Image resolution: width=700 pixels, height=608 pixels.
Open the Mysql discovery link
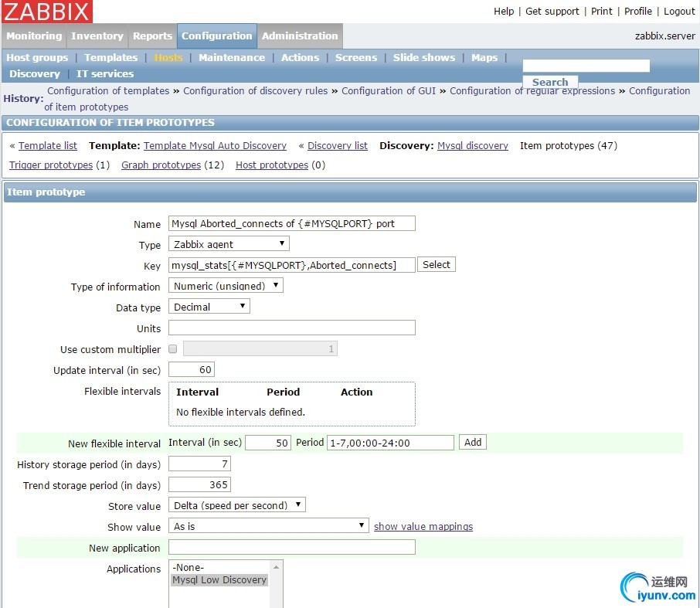[x=473, y=145]
